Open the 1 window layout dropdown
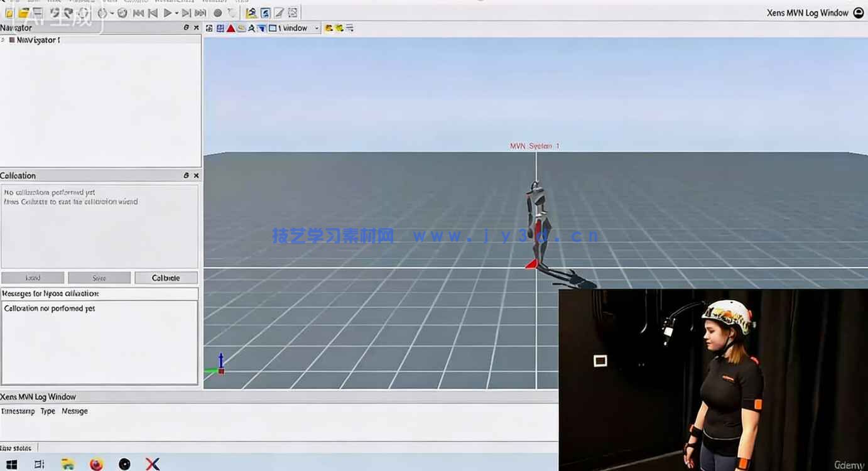The height and width of the screenshot is (471, 868). point(316,28)
